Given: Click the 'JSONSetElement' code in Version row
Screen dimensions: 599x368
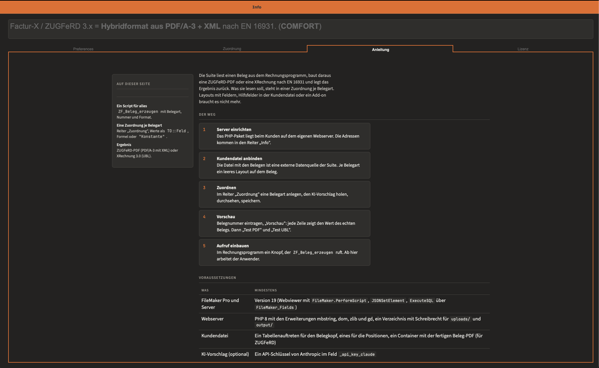Looking at the screenshot, I should tap(388, 301).
